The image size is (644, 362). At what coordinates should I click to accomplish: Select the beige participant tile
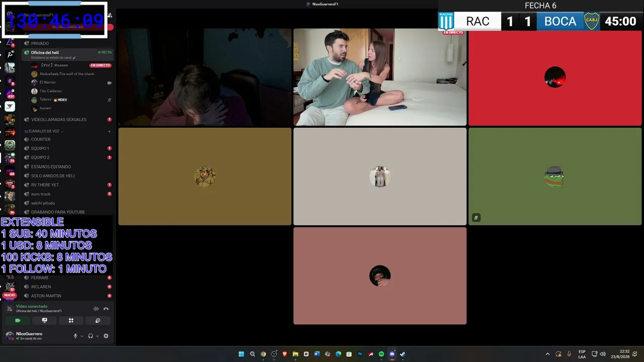pos(380,176)
